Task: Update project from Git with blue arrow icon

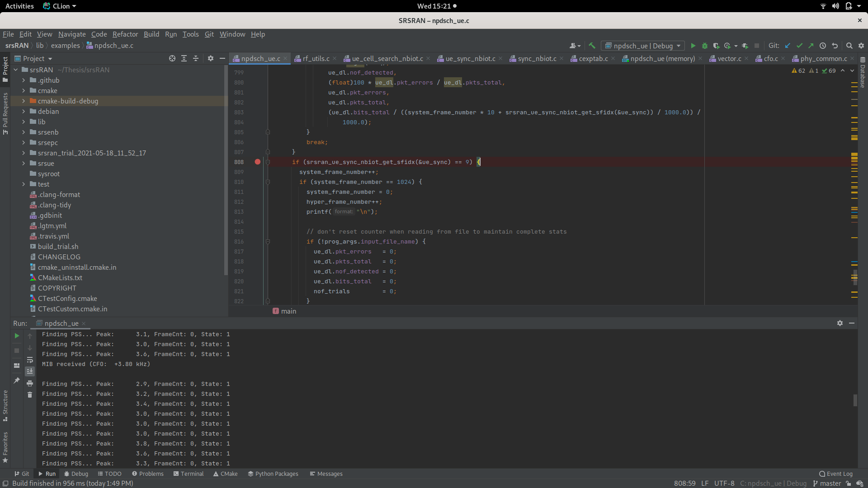Action: click(x=788, y=46)
